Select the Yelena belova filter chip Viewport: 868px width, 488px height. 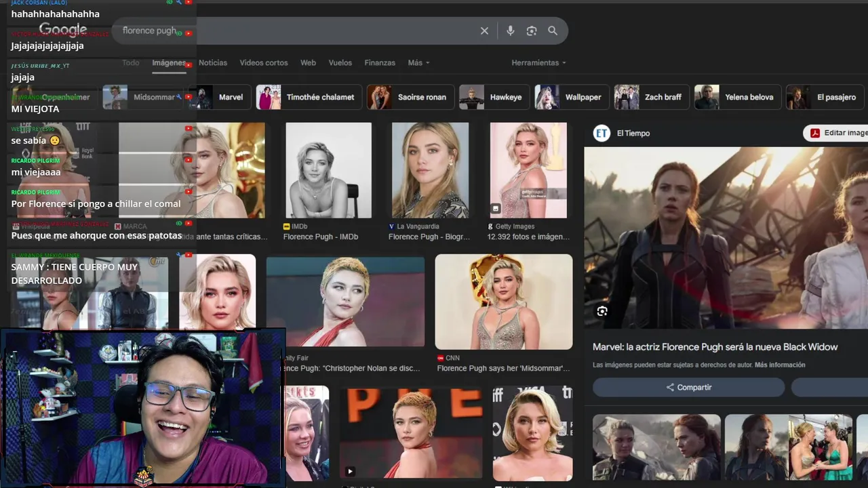738,97
